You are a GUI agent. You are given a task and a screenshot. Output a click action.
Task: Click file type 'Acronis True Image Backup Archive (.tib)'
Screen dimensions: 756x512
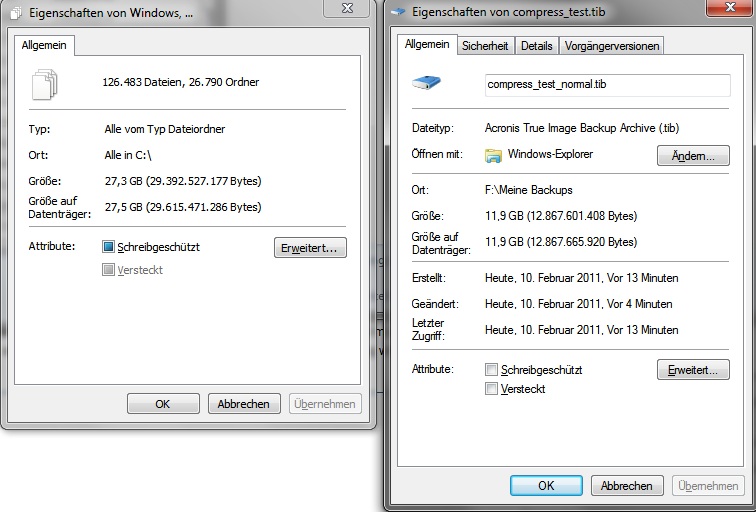[582, 128]
